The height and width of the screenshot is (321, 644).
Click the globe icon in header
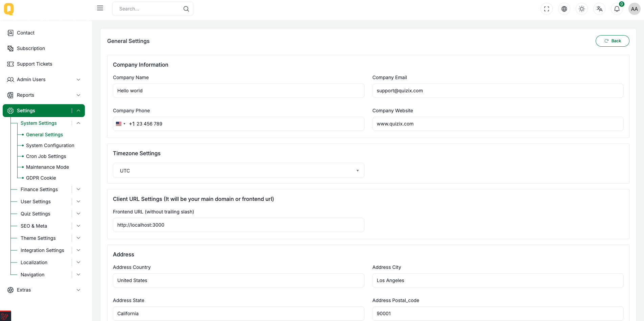point(564,9)
